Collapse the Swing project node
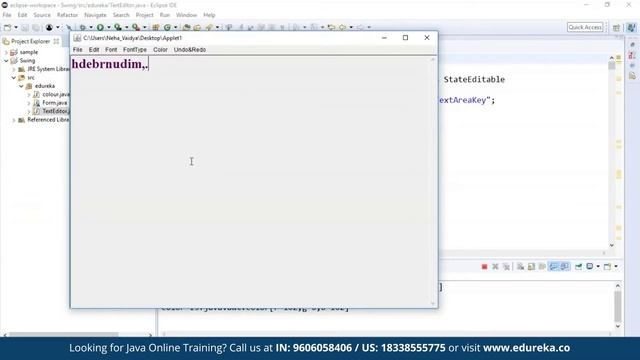Viewport: 640px width, 360px height. [x=6, y=61]
